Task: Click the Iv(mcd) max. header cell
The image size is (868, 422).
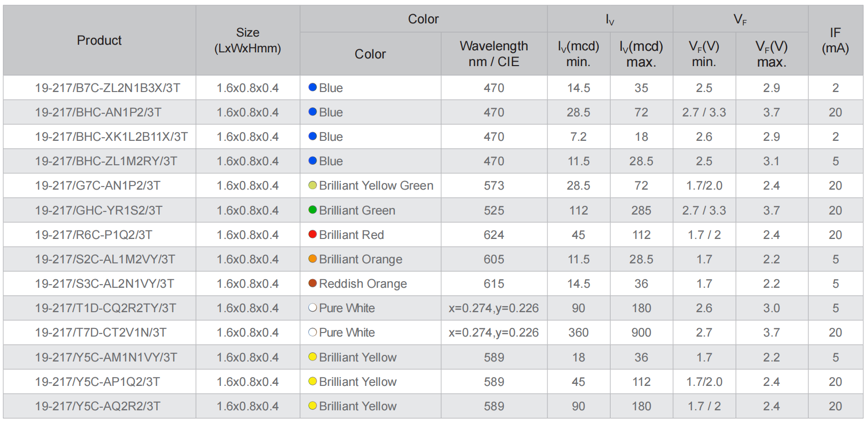Action: (641, 54)
